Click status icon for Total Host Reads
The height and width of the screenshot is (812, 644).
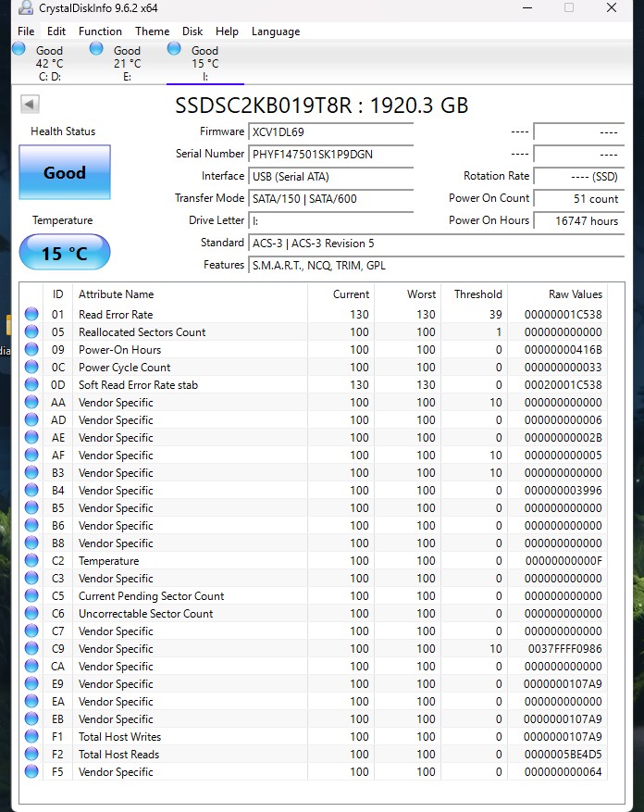(x=31, y=754)
